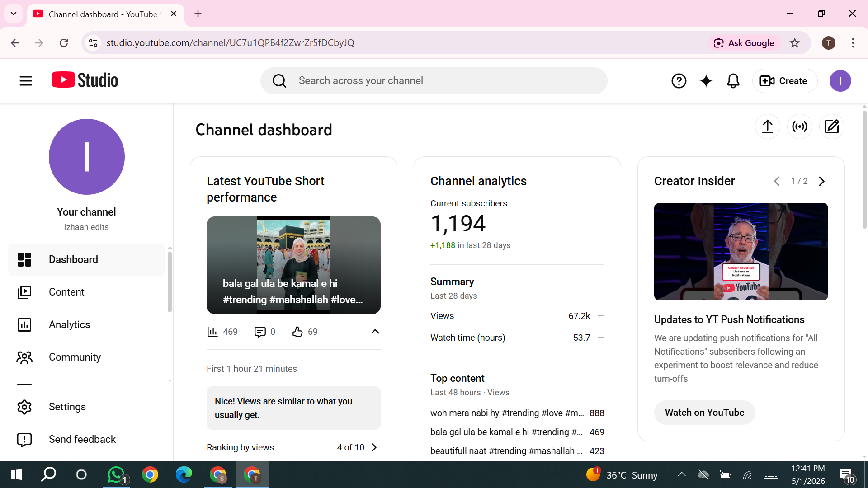Go to previous Creator Insider card
This screenshot has width=868, height=488.
777,181
